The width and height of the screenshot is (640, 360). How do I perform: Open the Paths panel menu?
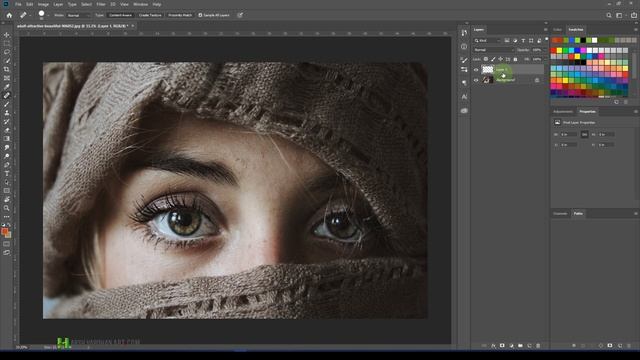(636, 213)
